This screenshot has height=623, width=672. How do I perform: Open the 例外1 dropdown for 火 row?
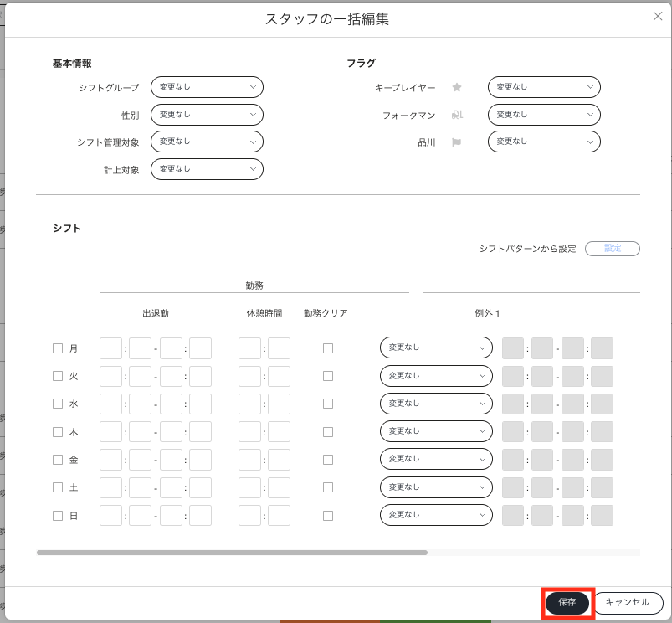click(436, 376)
